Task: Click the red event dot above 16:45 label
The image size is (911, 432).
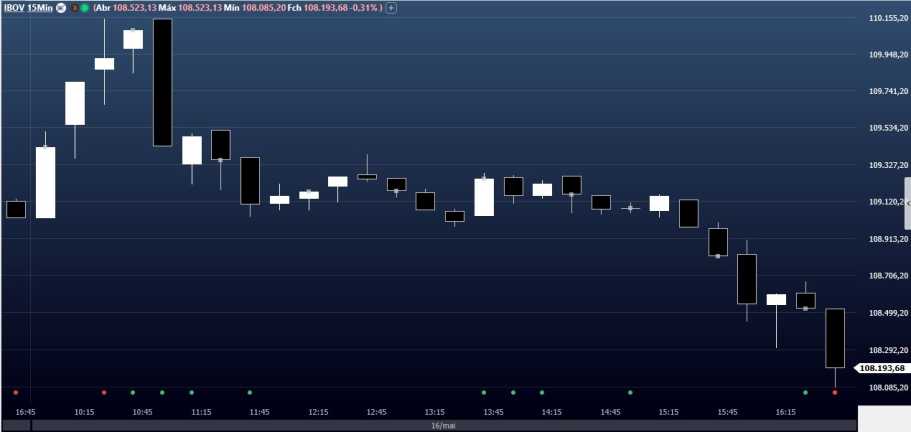Action: tap(16, 392)
